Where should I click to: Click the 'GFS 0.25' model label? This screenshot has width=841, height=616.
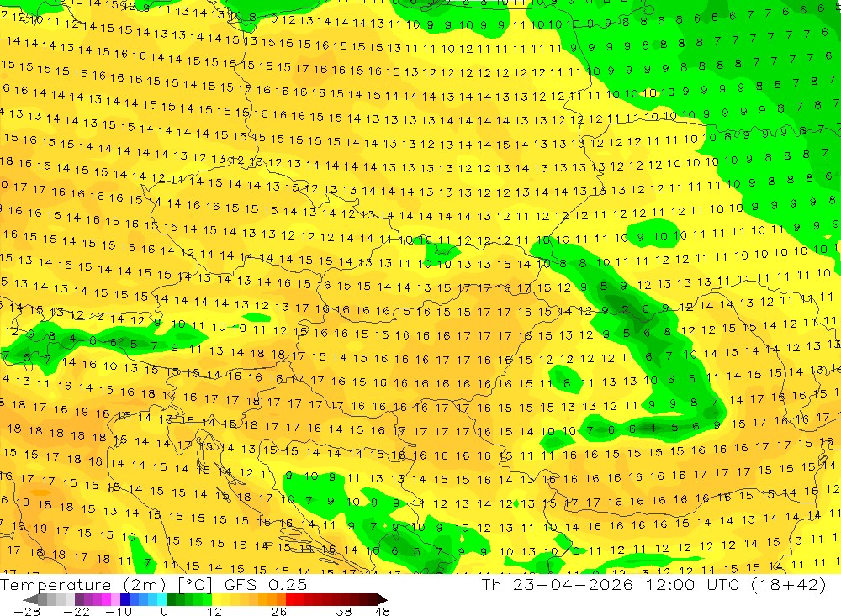pos(266,584)
